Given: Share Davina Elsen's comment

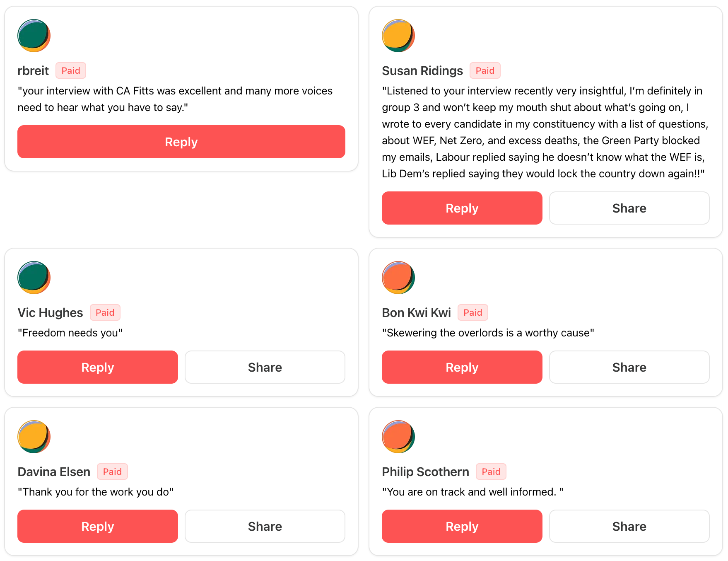Looking at the screenshot, I should (x=265, y=526).
